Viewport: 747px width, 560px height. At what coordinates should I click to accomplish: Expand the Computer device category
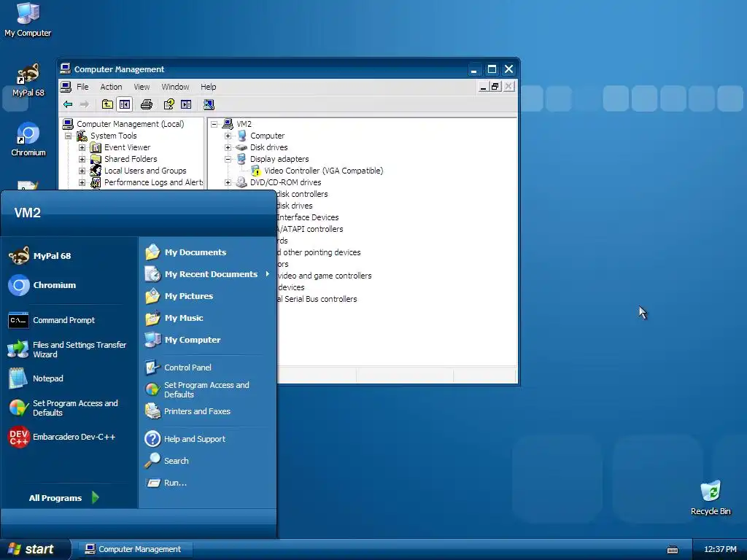click(x=228, y=136)
